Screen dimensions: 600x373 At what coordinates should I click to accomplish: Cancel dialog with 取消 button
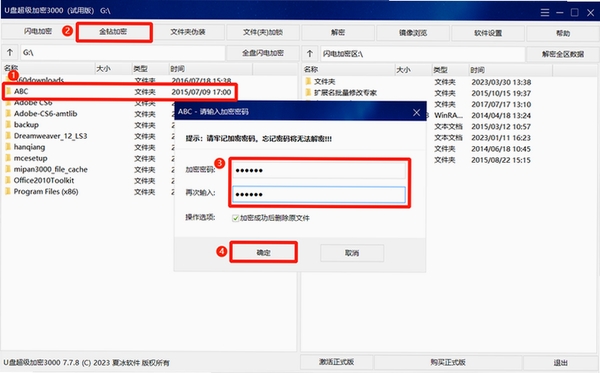click(352, 253)
